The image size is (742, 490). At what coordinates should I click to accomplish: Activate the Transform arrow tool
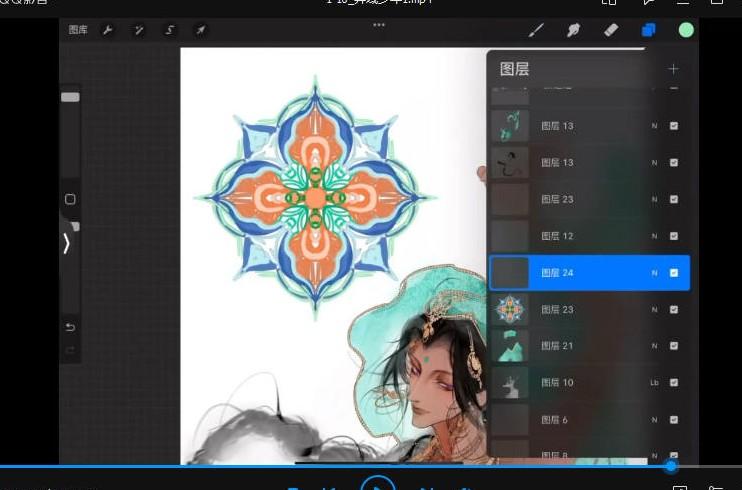pos(200,30)
